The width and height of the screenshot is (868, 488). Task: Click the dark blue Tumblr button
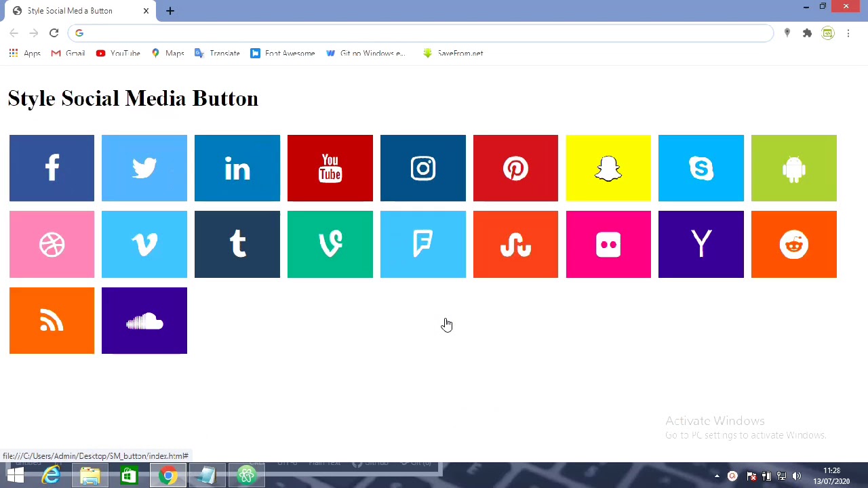point(237,244)
